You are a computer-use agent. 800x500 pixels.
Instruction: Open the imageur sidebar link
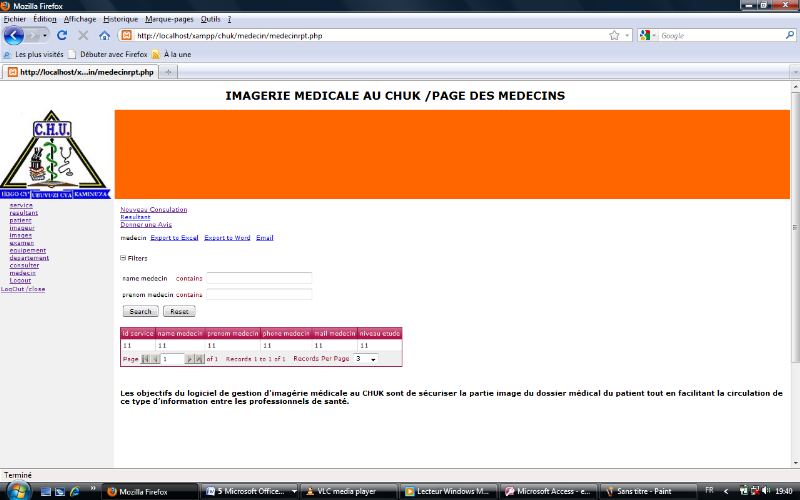22,228
